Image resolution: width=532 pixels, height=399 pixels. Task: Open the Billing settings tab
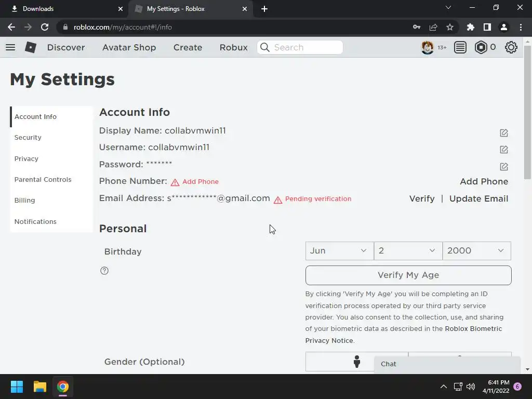point(51,200)
